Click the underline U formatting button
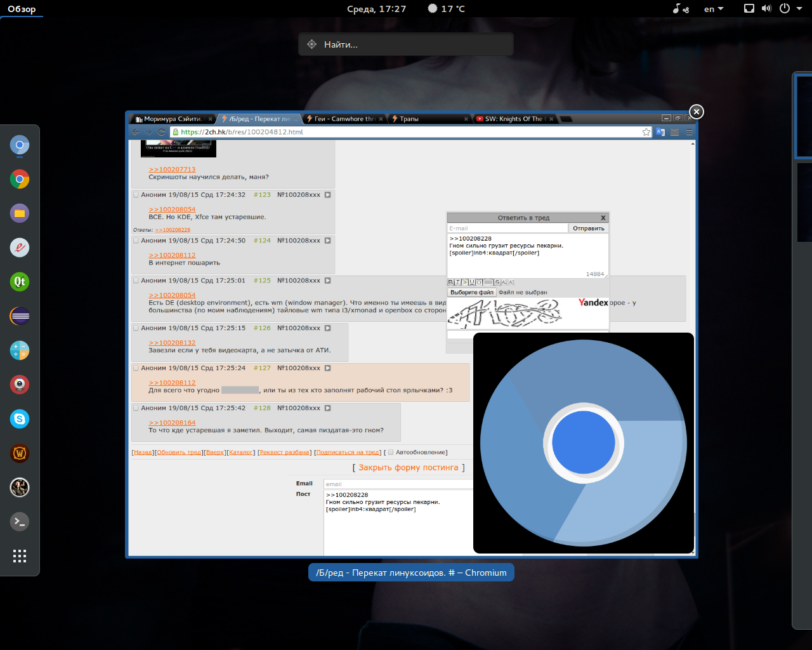The image size is (812, 650). (x=471, y=282)
